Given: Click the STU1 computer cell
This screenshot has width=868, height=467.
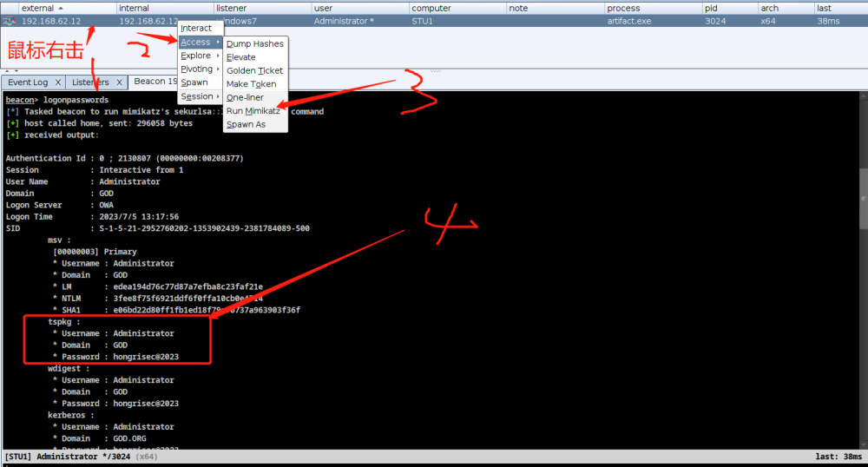Looking at the screenshot, I should [423, 21].
